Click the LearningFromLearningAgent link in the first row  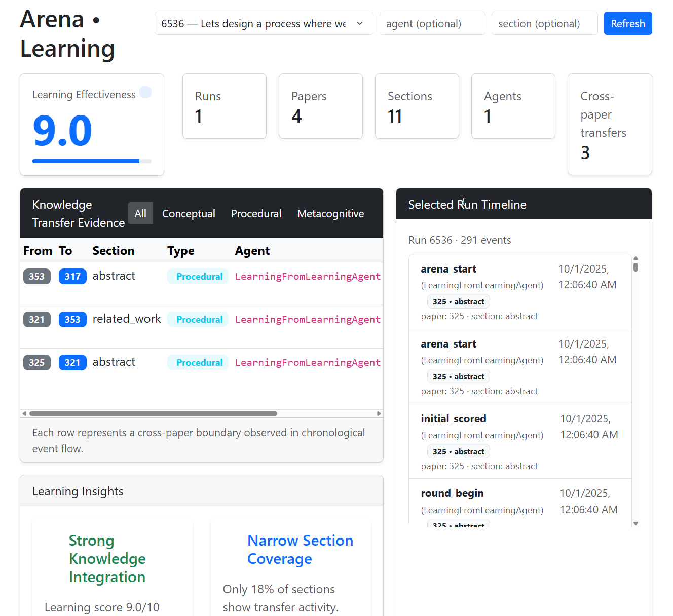click(308, 276)
